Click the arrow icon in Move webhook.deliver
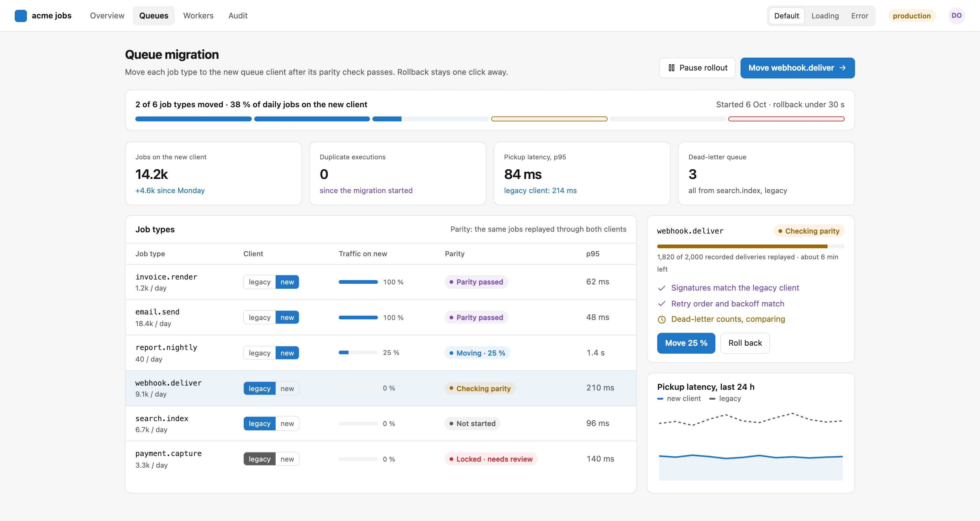Viewport: 980px width, 521px height. pyautogui.click(x=842, y=68)
